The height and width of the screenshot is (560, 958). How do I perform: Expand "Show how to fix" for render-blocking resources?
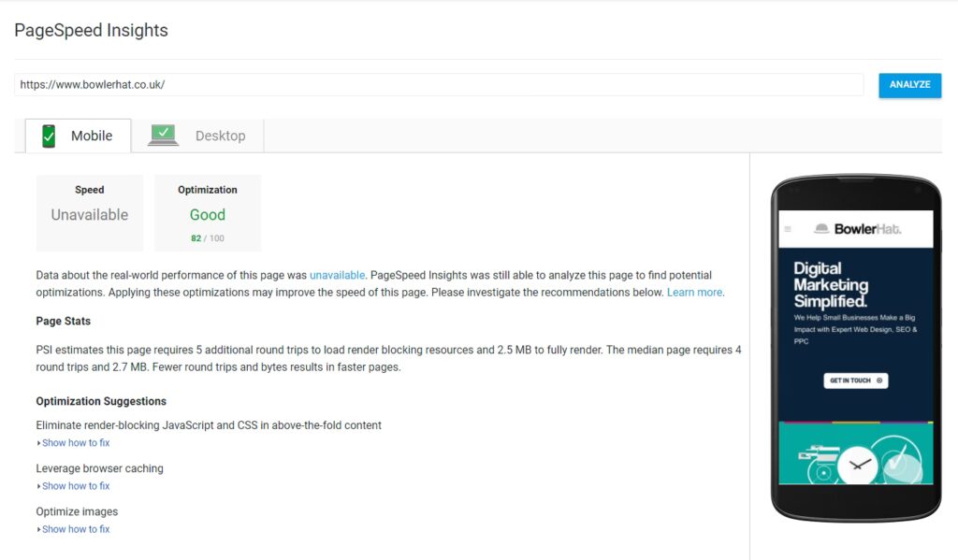pyautogui.click(x=75, y=443)
